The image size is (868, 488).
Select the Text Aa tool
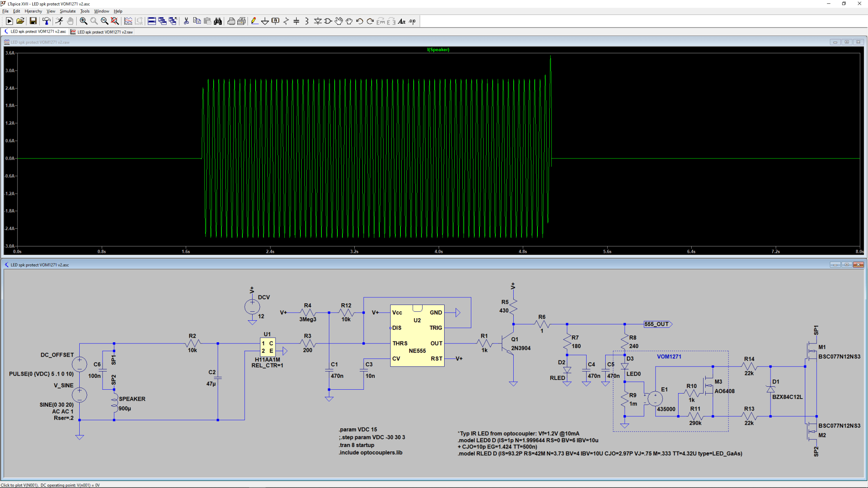pyautogui.click(x=402, y=21)
